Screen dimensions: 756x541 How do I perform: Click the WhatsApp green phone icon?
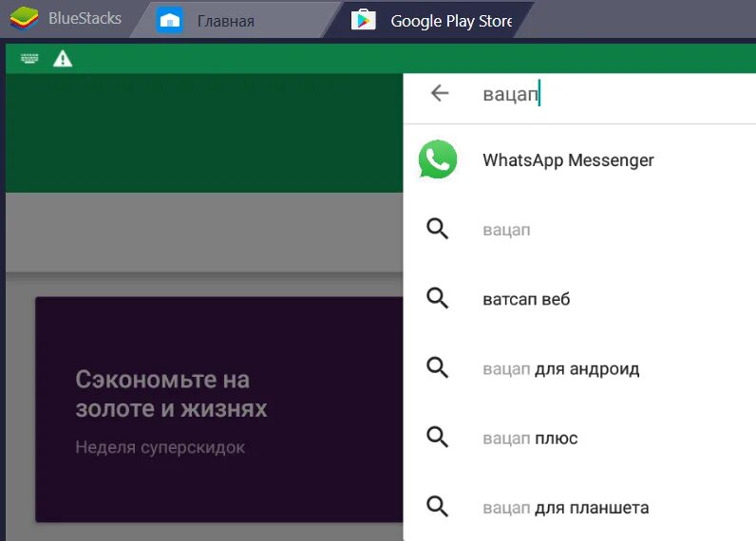click(x=437, y=159)
